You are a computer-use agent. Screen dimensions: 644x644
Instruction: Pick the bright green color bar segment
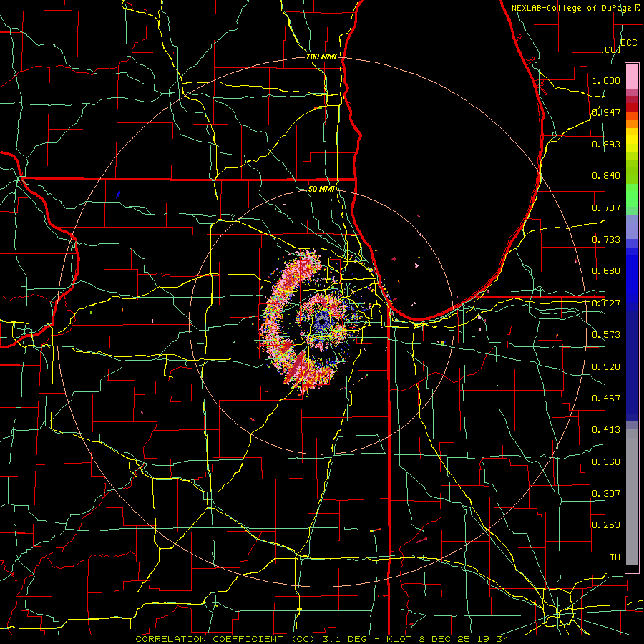(632, 195)
